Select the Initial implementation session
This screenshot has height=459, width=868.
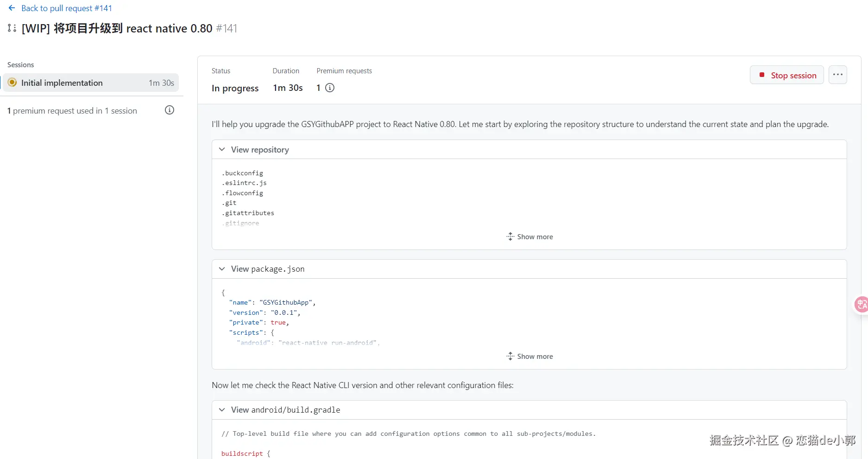pos(62,83)
